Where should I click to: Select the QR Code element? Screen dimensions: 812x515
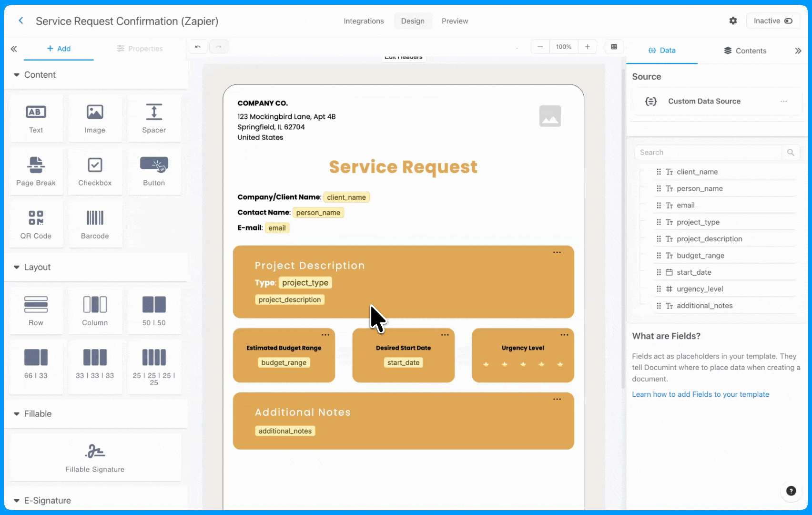click(x=36, y=224)
